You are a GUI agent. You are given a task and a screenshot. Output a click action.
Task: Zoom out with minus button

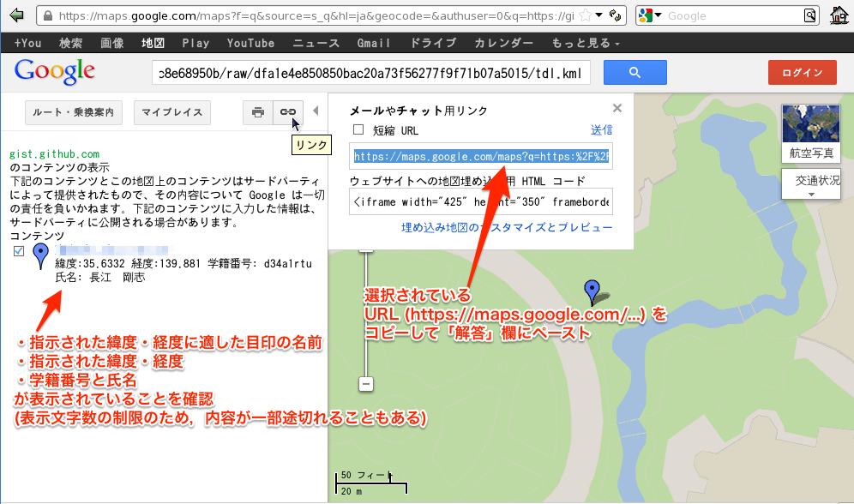point(366,384)
